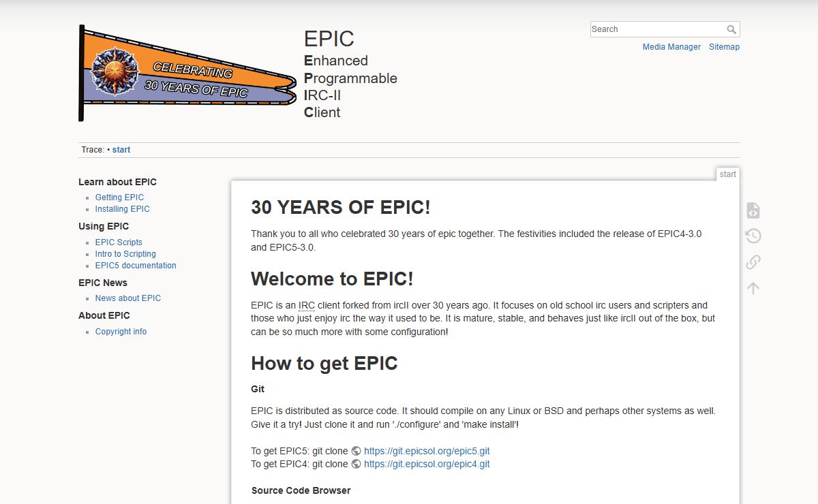This screenshot has width=818, height=504.
Task: Click the Back to top arrow icon
Action: tap(753, 288)
